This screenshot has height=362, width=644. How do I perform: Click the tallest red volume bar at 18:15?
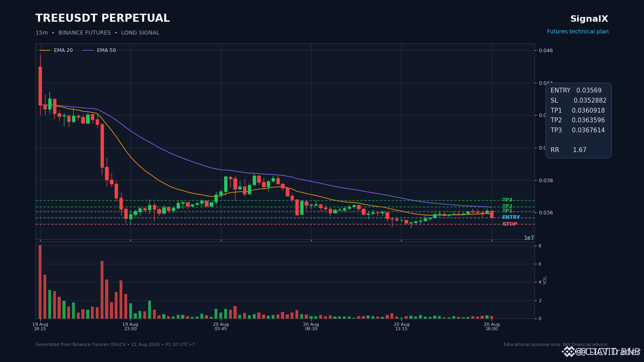click(x=40, y=282)
